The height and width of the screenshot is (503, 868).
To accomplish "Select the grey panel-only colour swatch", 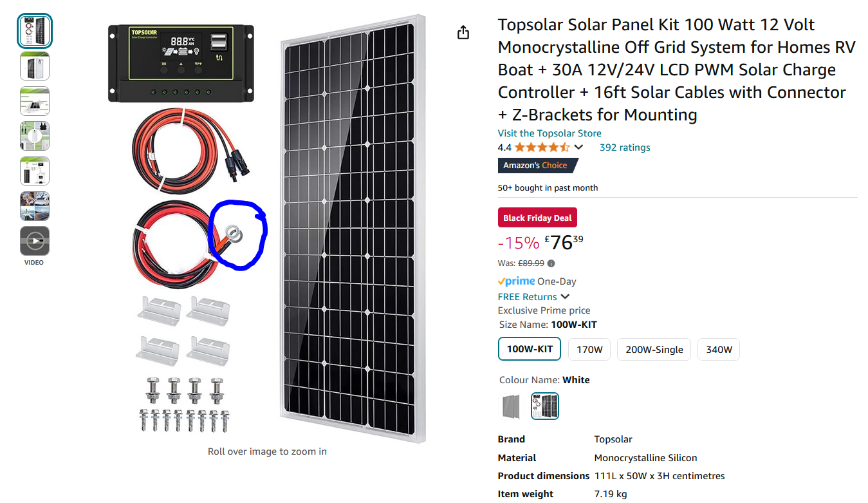I will [x=512, y=406].
